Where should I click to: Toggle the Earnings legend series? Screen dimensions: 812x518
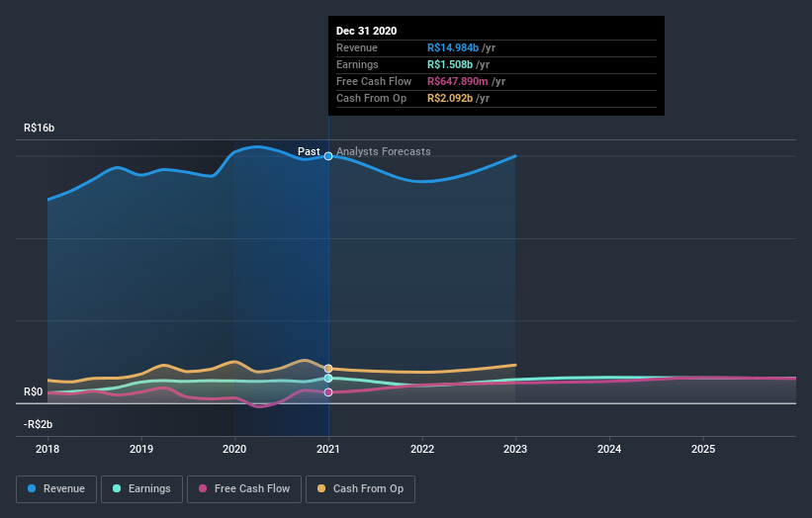click(x=141, y=489)
